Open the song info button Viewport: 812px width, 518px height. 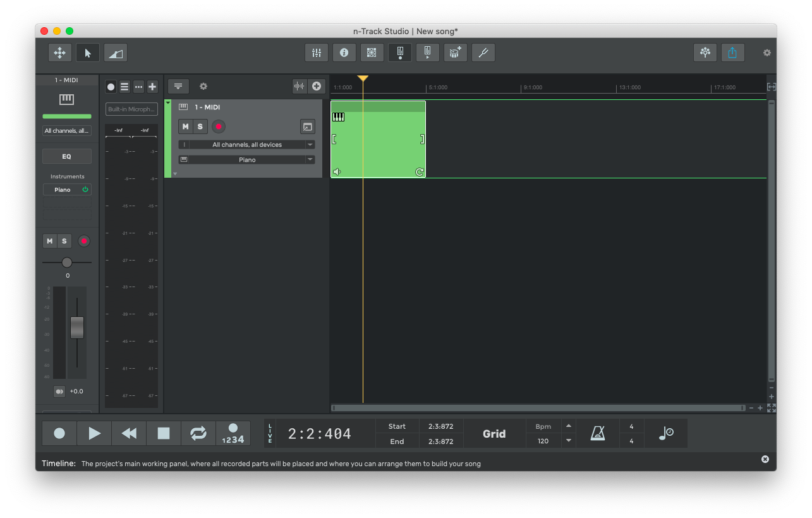(344, 52)
